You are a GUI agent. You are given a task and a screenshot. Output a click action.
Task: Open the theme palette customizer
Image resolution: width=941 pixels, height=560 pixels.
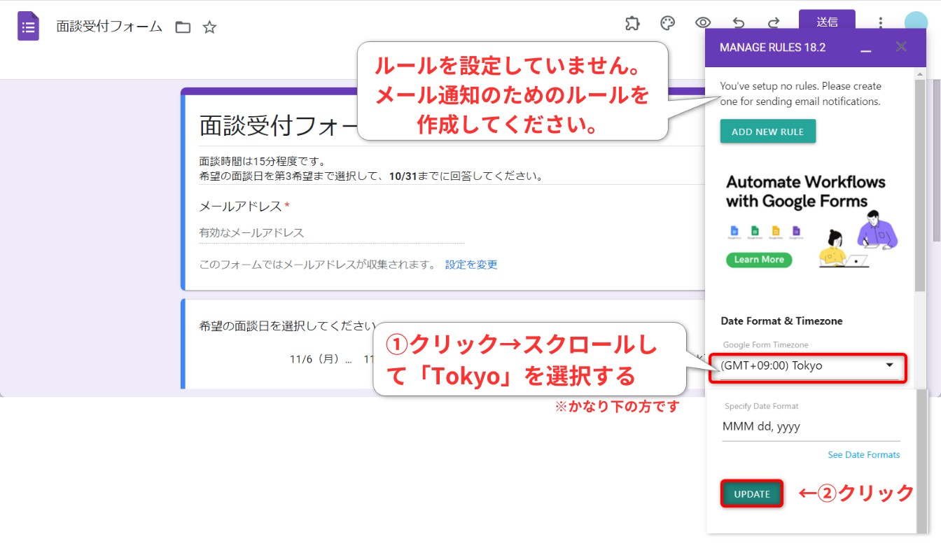pos(668,23)
